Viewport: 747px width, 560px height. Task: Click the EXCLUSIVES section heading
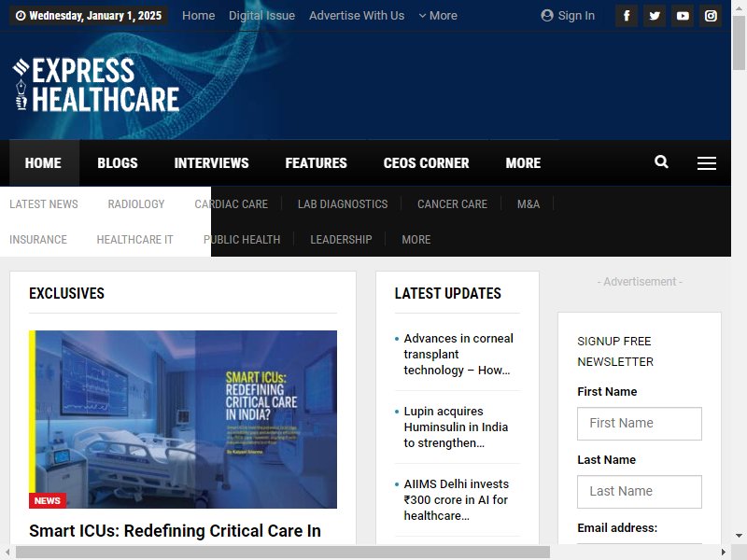coord(66,293)
